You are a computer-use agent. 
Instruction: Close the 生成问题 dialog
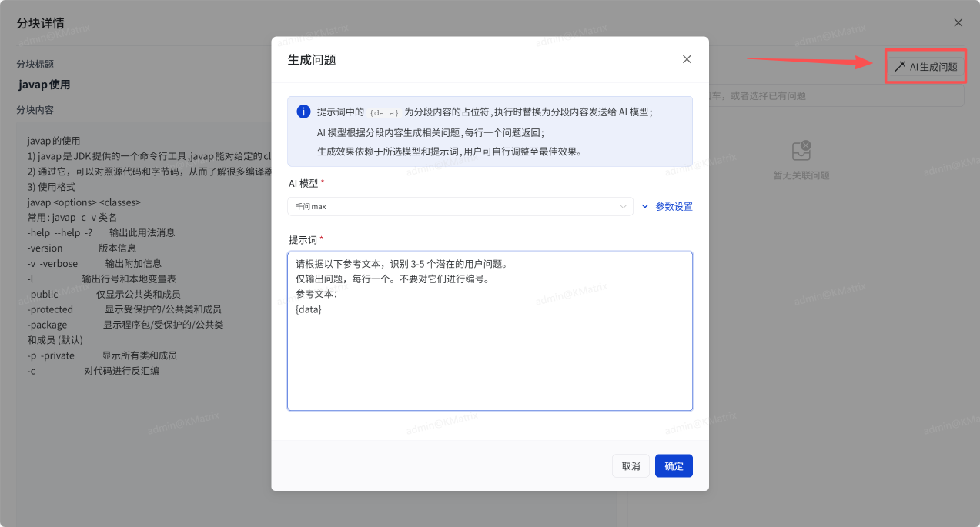click(x=687, y=59)
